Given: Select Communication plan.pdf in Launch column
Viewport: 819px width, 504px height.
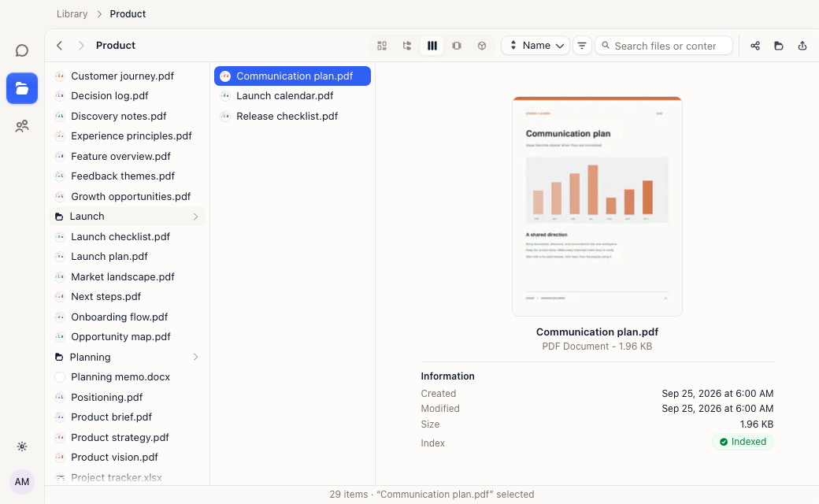Looking at the screenshot, I should point(292,76).
